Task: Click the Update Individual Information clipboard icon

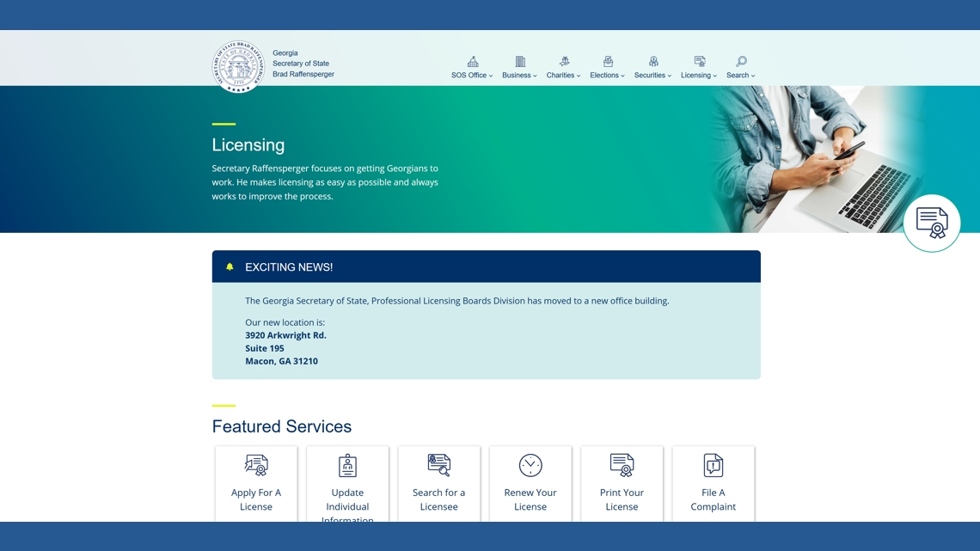Action: (x=347, y=465)
